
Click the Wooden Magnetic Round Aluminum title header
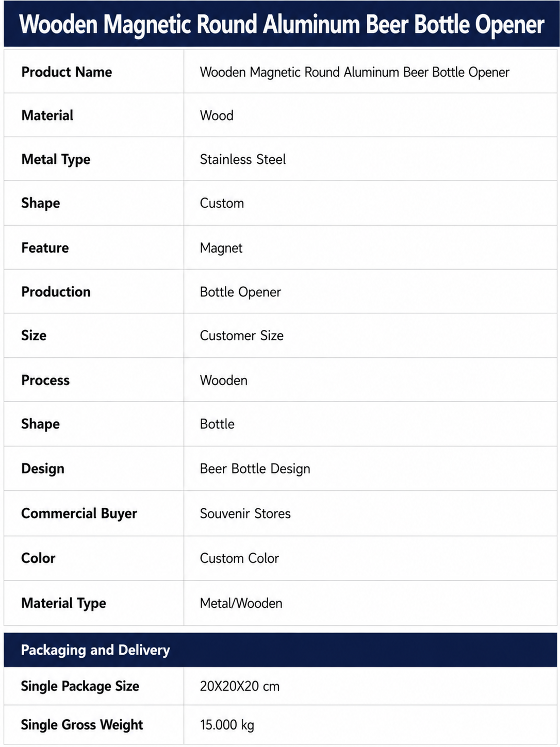point(281,24)
